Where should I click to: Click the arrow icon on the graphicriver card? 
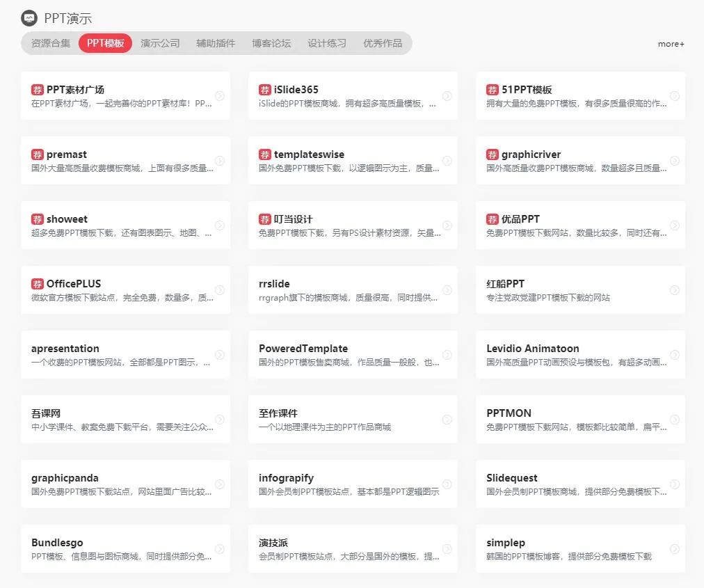point(675,160)
